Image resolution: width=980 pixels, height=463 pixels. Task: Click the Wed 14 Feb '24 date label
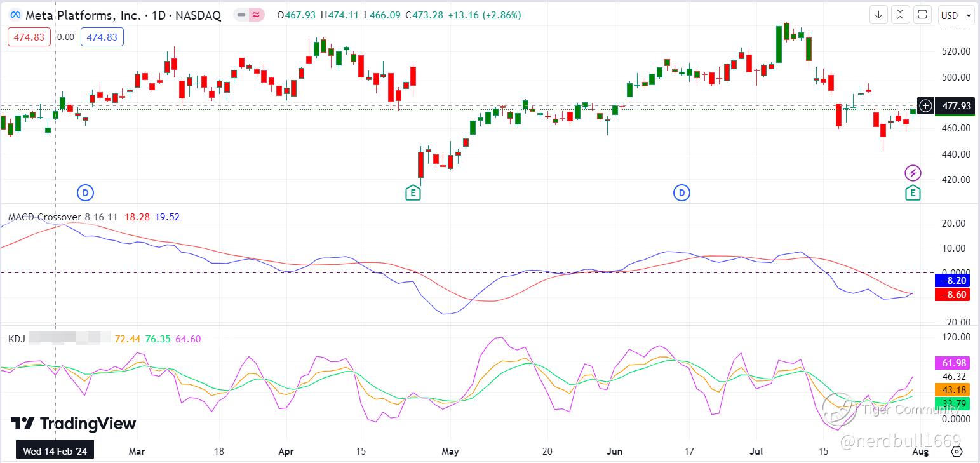tap(55, 452)
